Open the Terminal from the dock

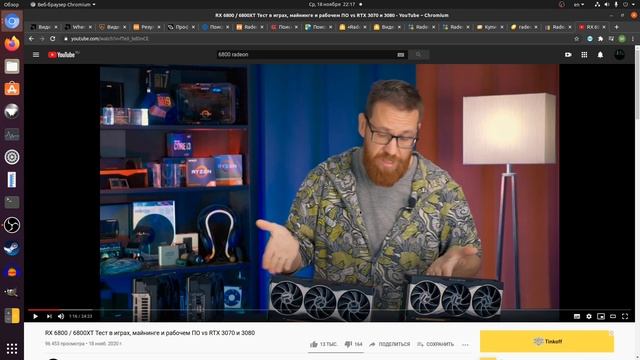(12, 202)
